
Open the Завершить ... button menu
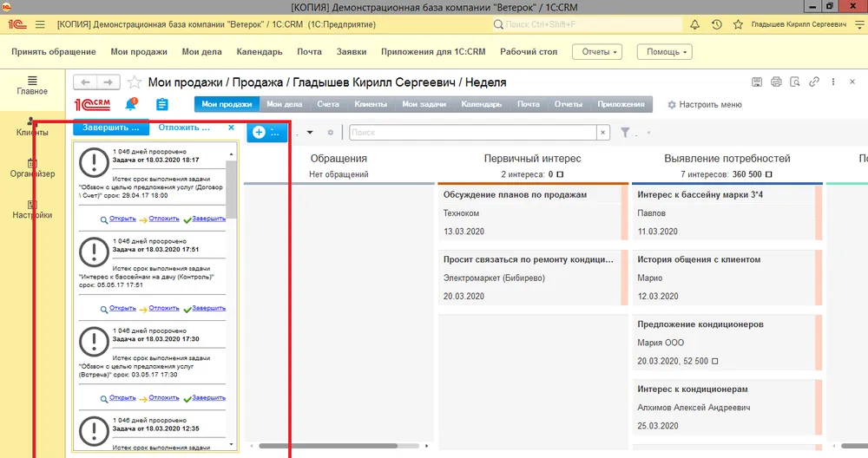111,128
